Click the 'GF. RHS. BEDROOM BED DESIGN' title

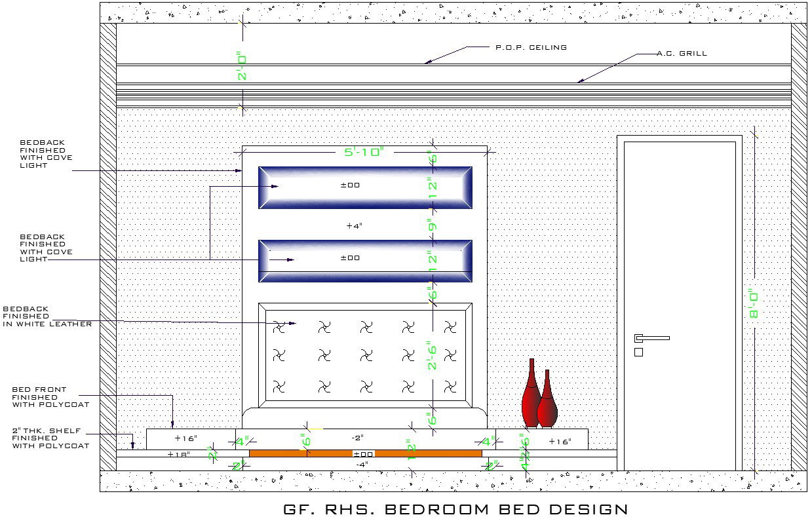pos(455,509)
